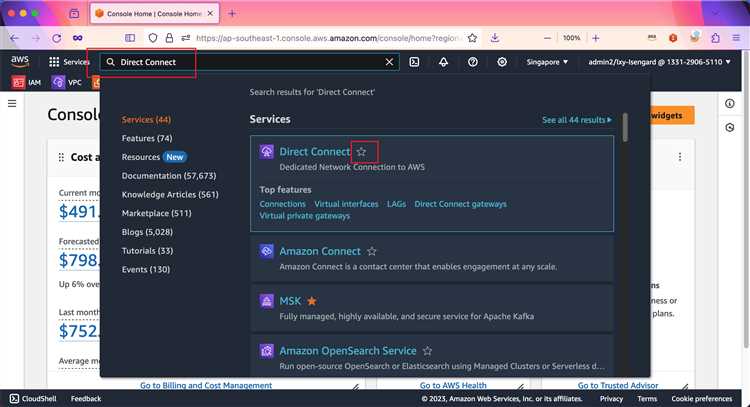Screen dimensions: 750x407
Task: Open a new browser tab
Action: 232,13
